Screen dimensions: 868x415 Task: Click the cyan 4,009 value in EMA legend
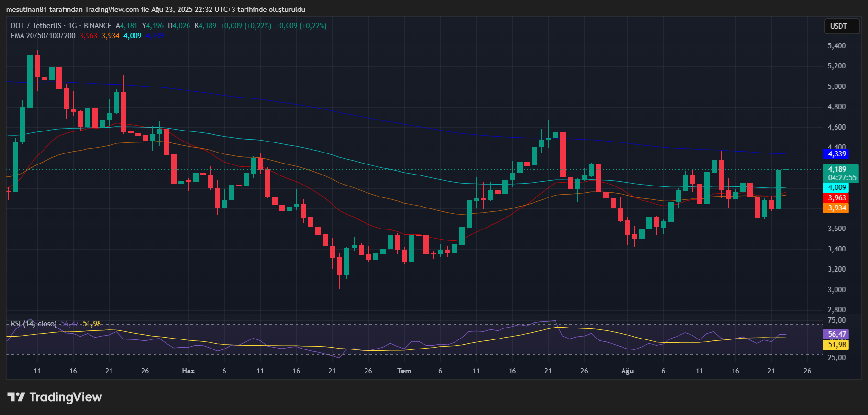click(133, 36)
